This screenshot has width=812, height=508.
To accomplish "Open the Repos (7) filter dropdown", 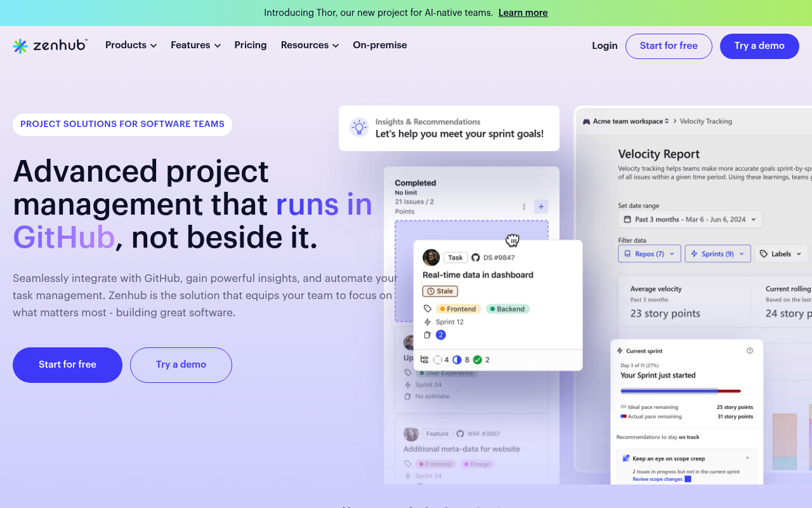I will pos(650,253).
